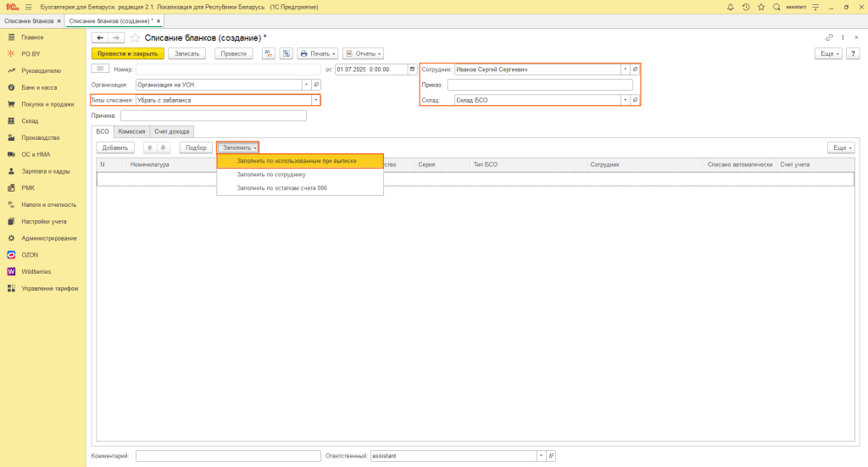This screenshot has height=467, width=868.
Task: Open Склад record with its open icon
Action: coord(635,100)
